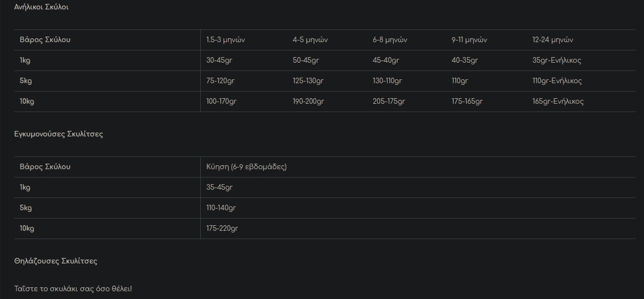Select the 12-24 μηνών column header
This screenshot has height=299, width=644.
[552, 40]
